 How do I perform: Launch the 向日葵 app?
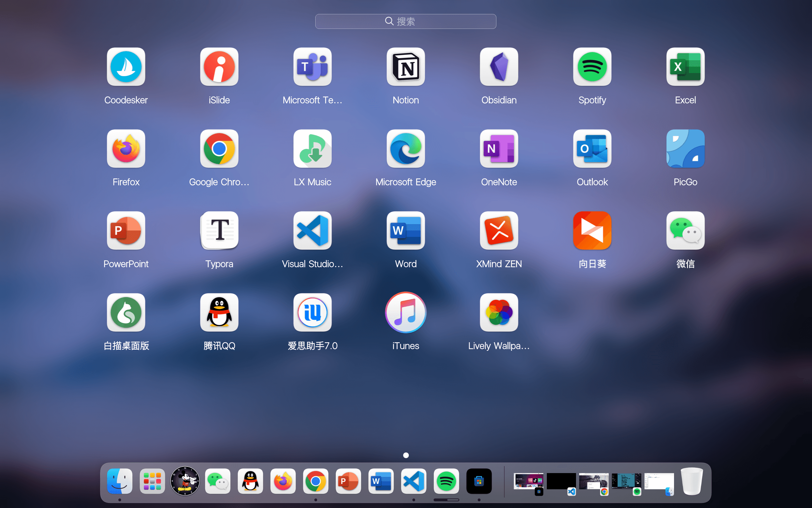(x=592, y=231)
